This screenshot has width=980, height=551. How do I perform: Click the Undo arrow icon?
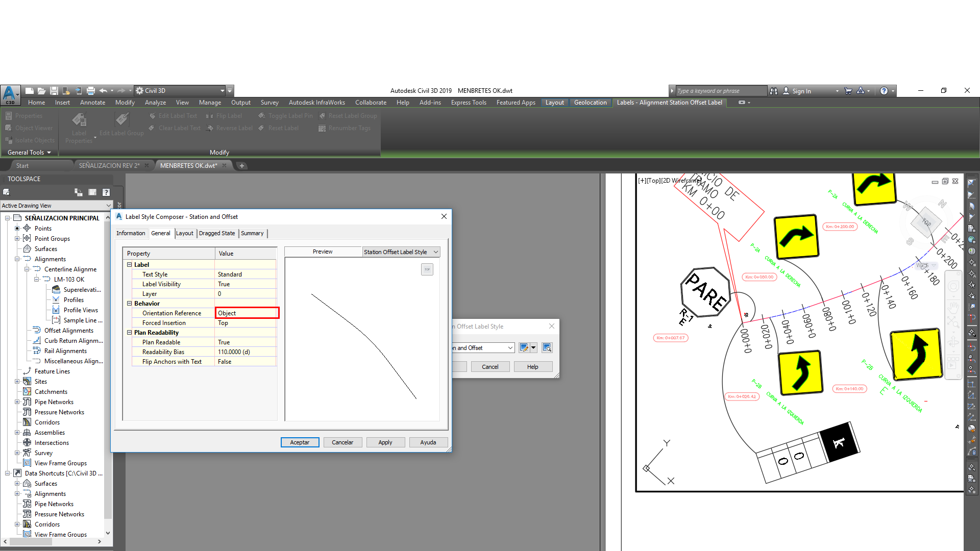tap(104, 90)
